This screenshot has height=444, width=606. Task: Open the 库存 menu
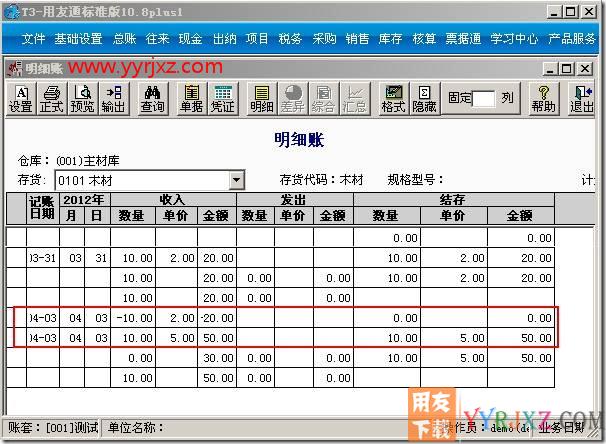point(390,39)
